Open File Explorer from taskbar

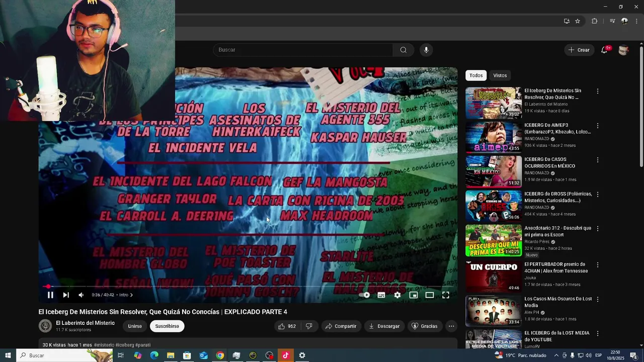(171, 355)
